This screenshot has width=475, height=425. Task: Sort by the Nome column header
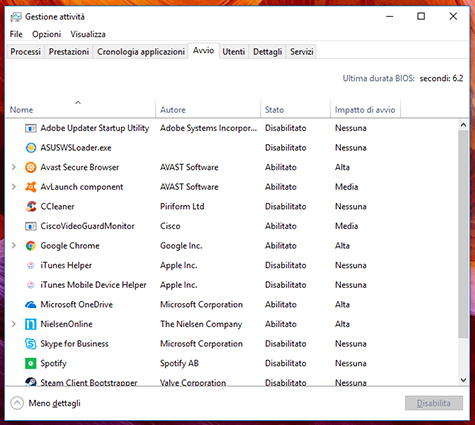tap(81, 109)
